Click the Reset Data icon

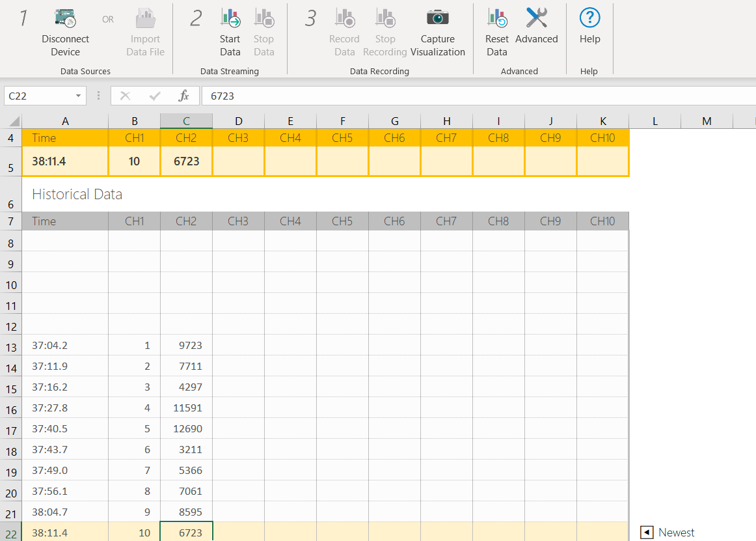coord(496,18)
